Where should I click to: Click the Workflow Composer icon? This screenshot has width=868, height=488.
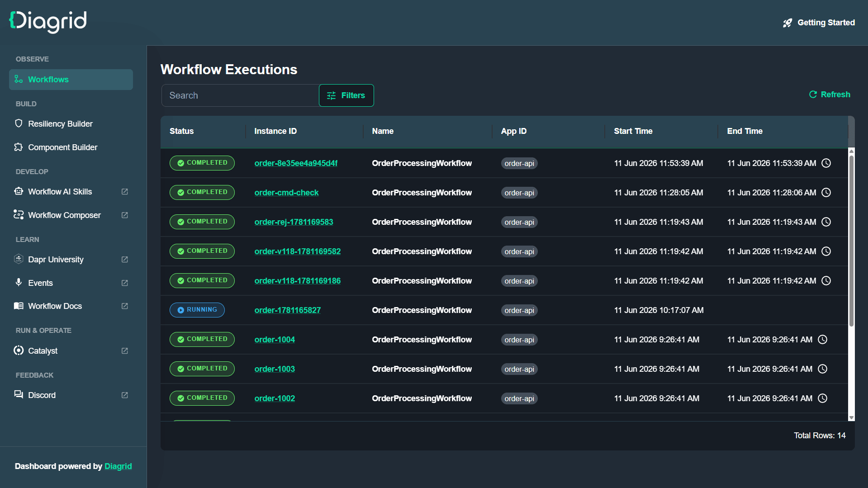19,215
